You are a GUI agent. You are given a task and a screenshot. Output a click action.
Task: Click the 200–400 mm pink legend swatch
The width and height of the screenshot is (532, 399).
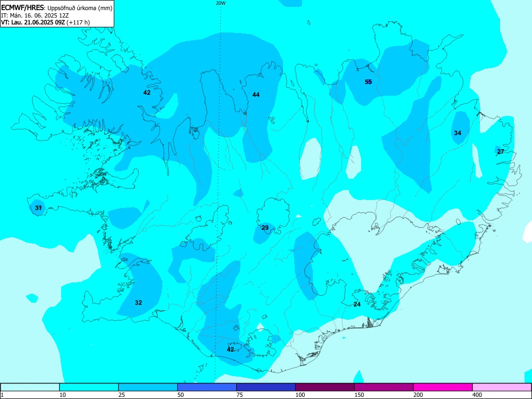pyautogui.click(x=443, y=387)
